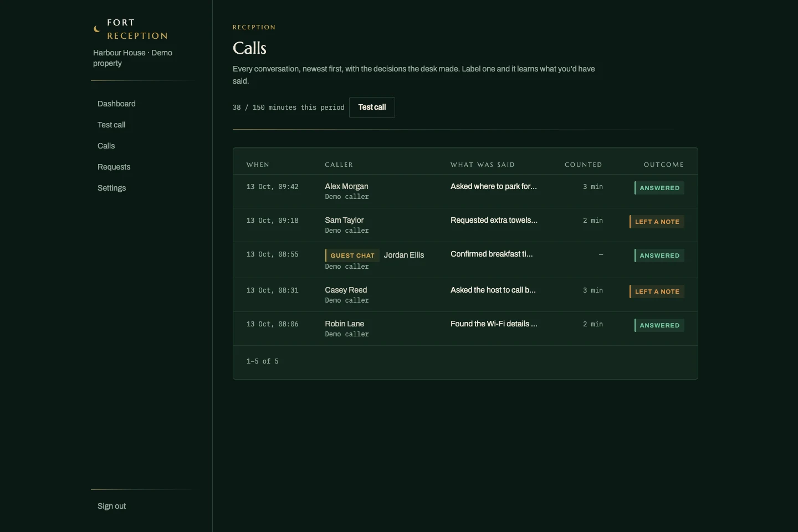798x532 pixels.
Task: Click 'Asked where to park for...' text
Action: click(494, 186)
